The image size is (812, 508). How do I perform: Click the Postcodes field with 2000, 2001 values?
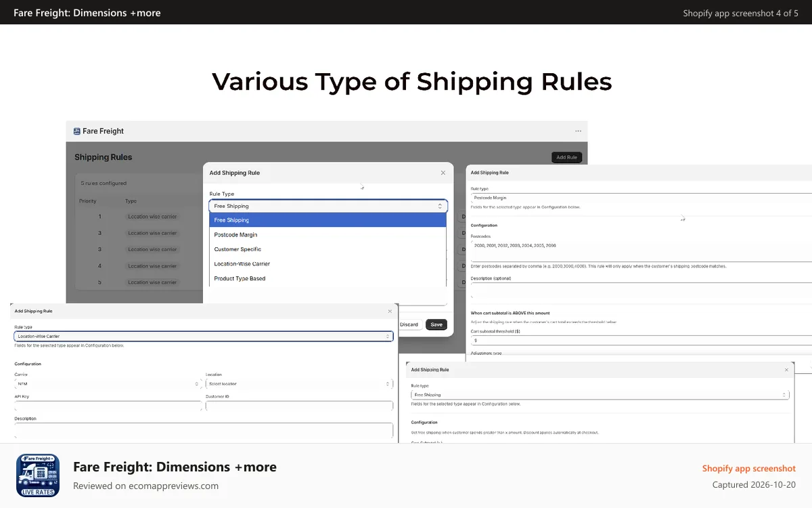[x=641, y=250]
